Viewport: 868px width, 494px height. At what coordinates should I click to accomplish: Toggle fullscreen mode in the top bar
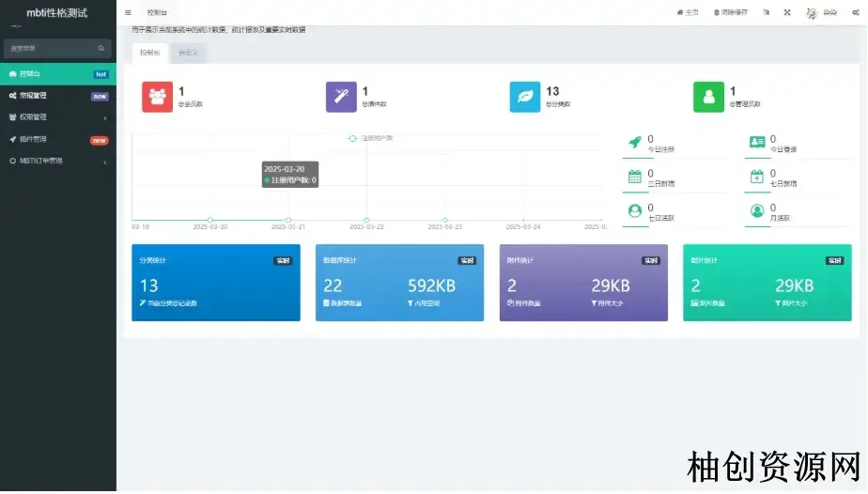787,12
